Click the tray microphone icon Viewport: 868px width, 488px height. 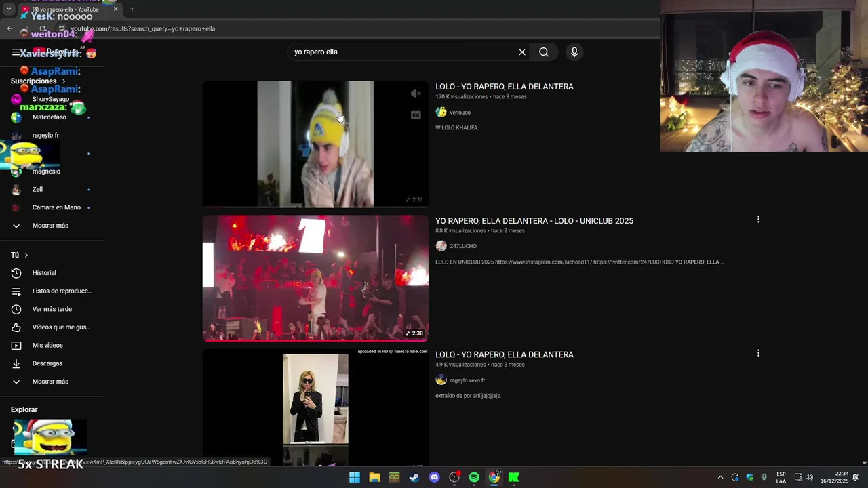(x=764, y=477)
